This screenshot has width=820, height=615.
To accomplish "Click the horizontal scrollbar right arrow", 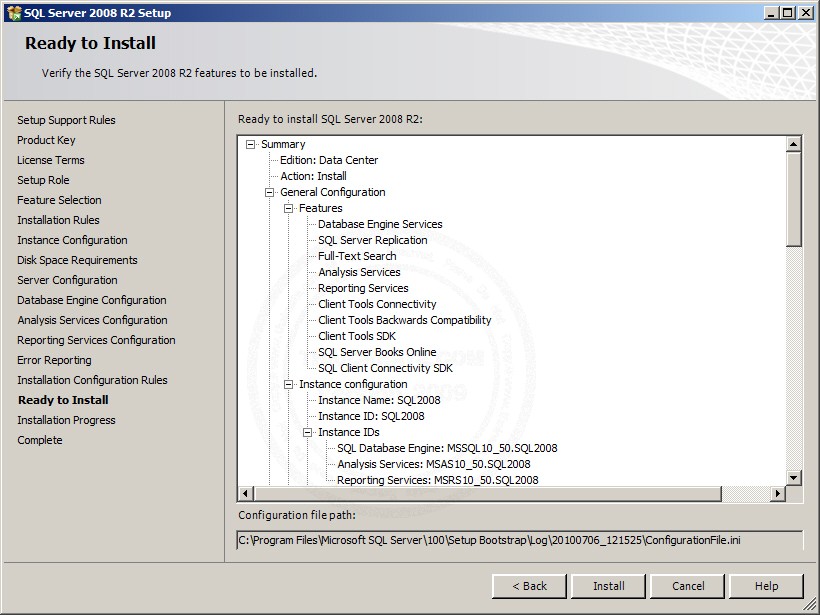I will [x=778, y=493].
